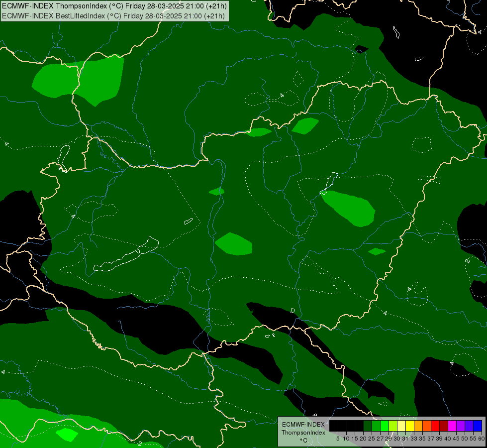This screenshot has width=487, height=448.
Task: Click legend tick value 50
Action: click(x=465, y=439)
